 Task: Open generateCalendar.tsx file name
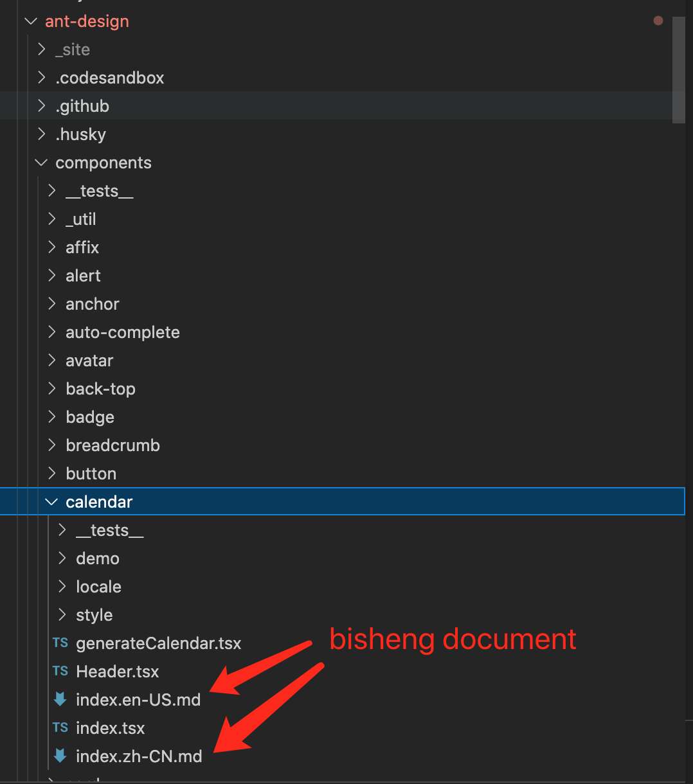(159, 643)
